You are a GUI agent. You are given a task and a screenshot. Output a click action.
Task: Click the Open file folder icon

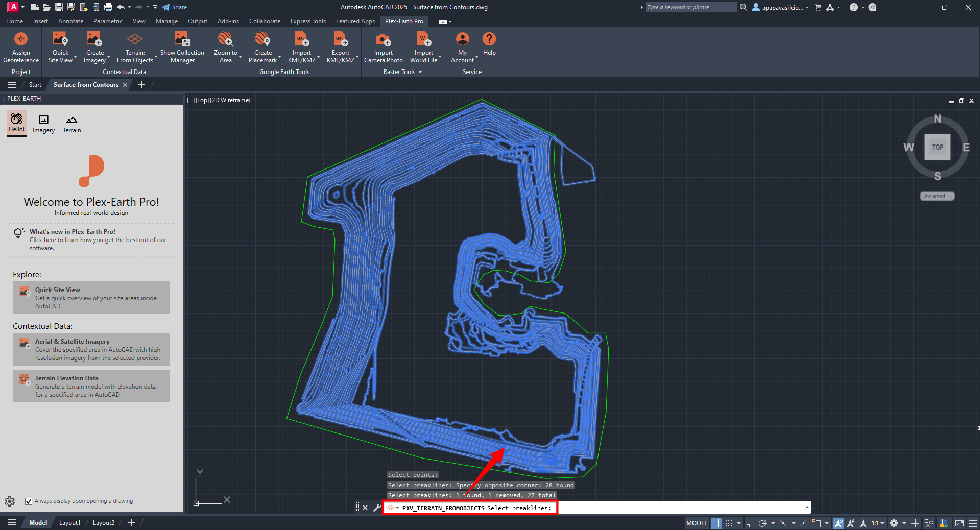(46, 7)
